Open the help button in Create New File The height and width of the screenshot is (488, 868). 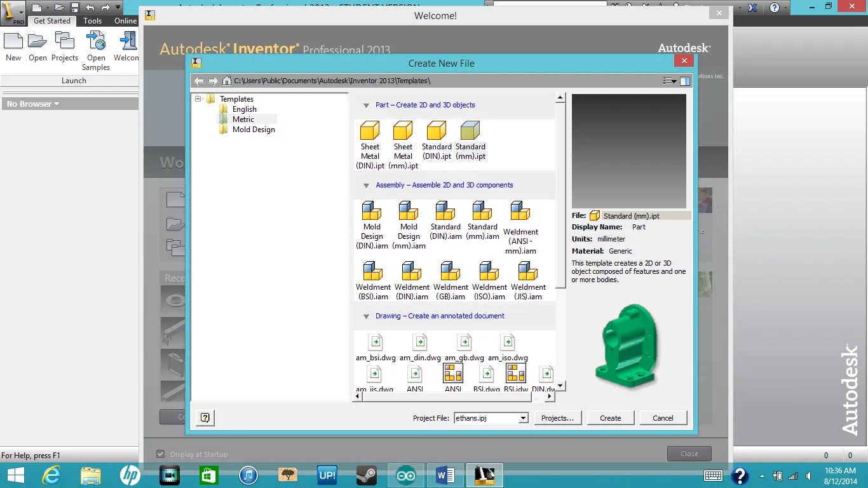(205, 417)
